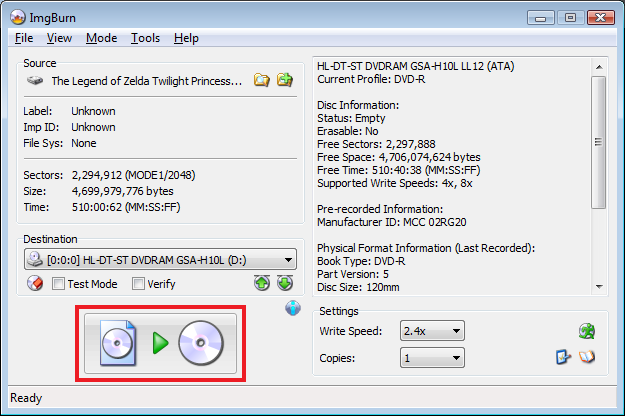Open the Copies dropdown
The height and width of the screenshot is (416, 625).
pyautogui.click(x=432, y=358)
